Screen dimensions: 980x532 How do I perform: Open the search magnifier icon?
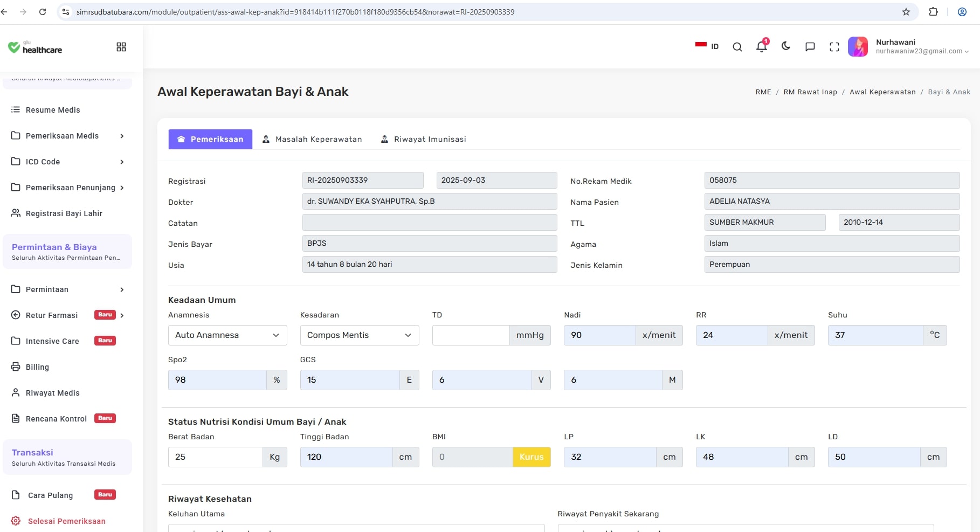click(x=737, y=47)
